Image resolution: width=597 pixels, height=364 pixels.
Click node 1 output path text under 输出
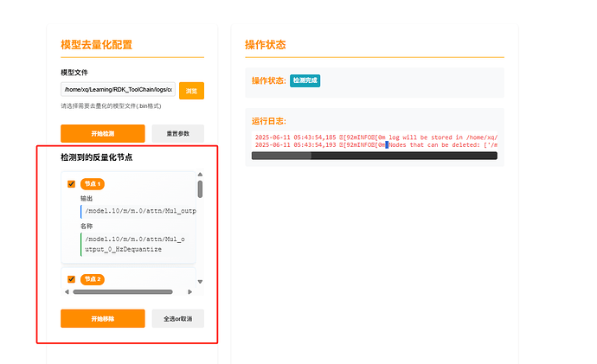tap(140, 211)
